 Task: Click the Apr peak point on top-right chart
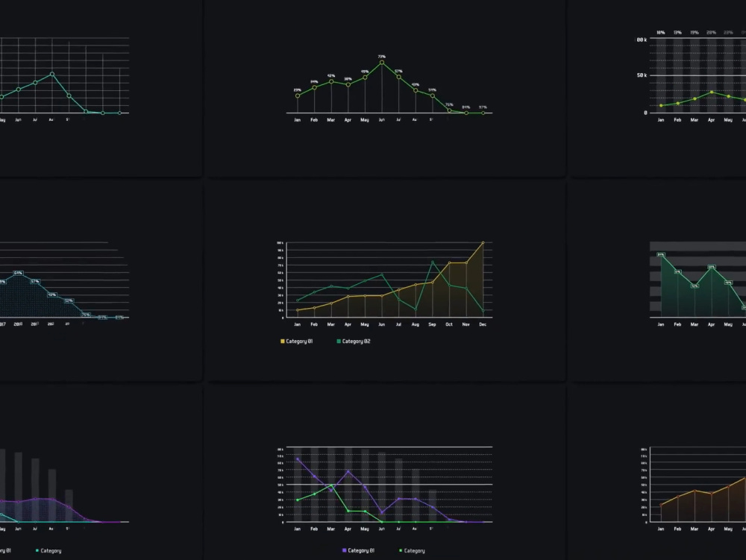click(x=712, y=91)
